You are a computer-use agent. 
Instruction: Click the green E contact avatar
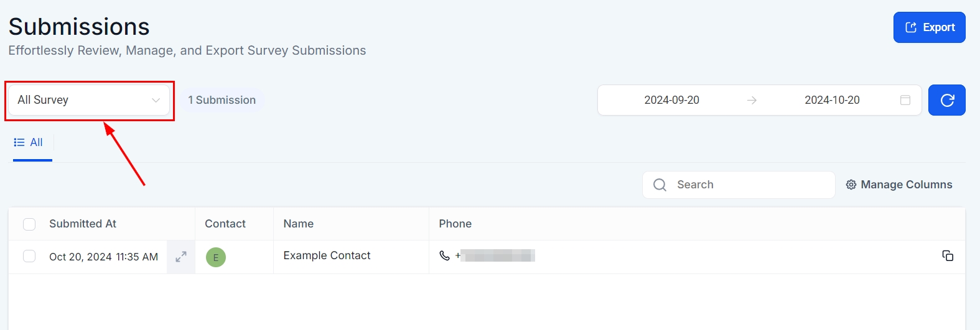pyautogui.click(x=216, y=257)
